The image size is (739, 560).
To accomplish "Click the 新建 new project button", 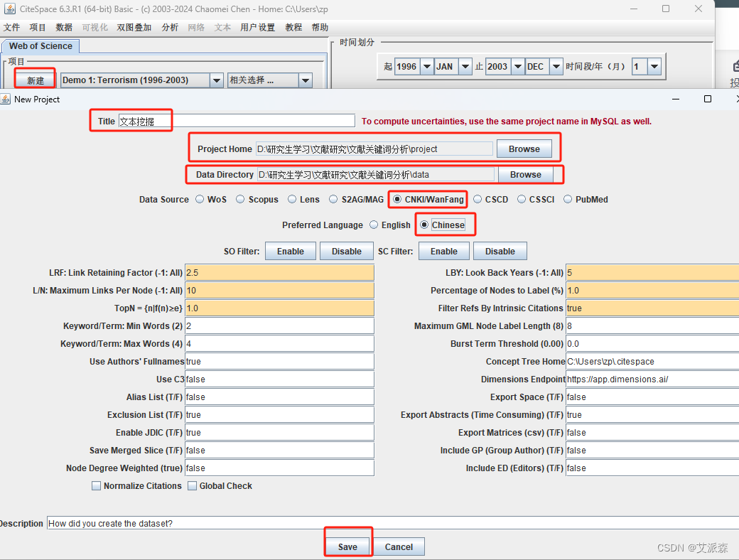I will (x=36, y=80).
